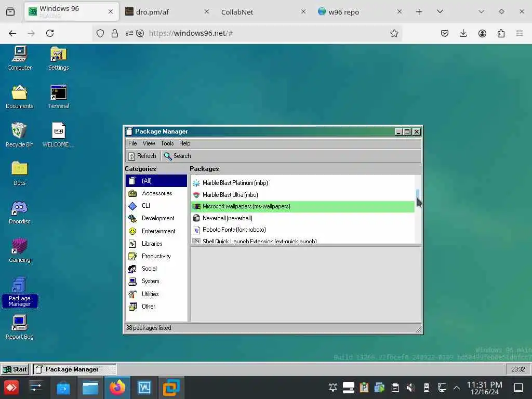532x399 pixels.
Task: Open the Recycle Bin icon
Action: click(x=19, y=135)
